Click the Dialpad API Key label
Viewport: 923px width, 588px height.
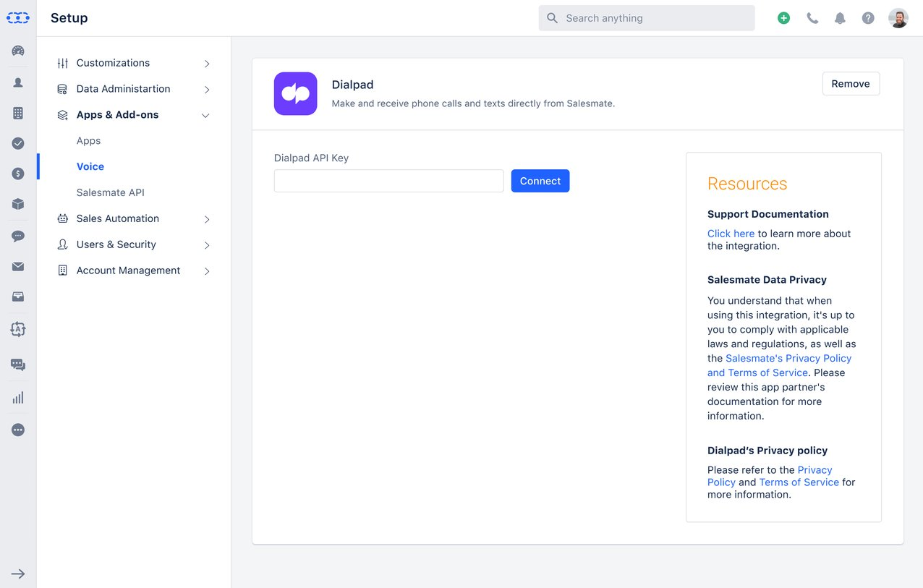tap(311, 158)
